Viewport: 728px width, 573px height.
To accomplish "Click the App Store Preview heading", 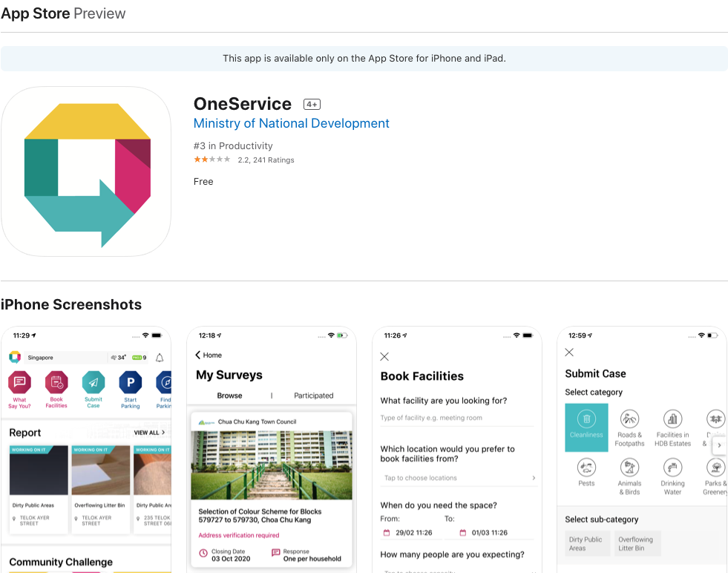I will point(63,13).
